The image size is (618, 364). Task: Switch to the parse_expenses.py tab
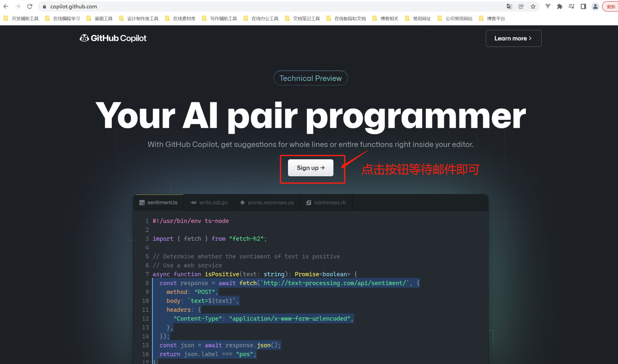point(267,203)
